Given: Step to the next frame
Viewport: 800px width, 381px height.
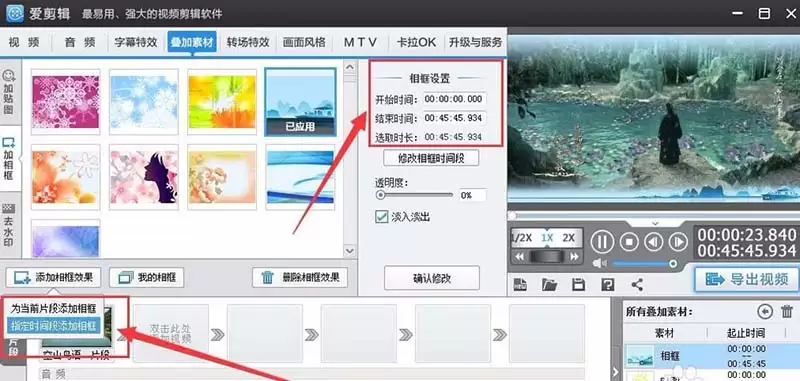Looking at the screenshot, I should 678,241.
